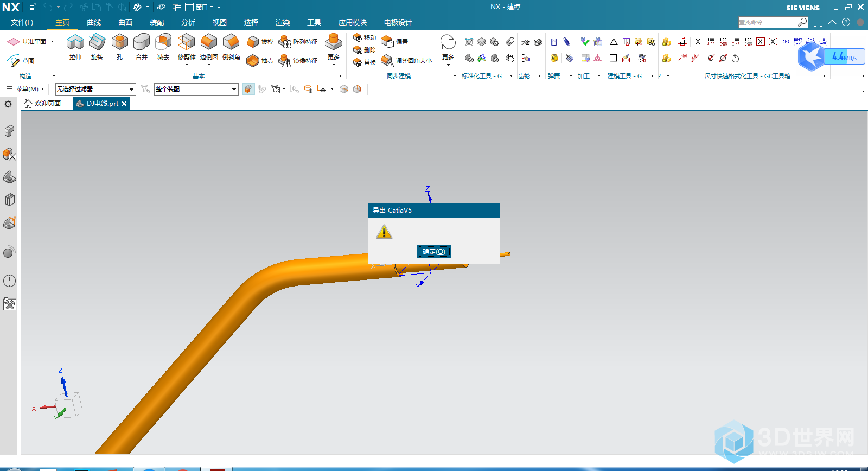The image size is (868, 471).
Task: Click the 阵列特征 (Pattern Feature) tool
Action: pyautogui.click(x=298, y=42)
